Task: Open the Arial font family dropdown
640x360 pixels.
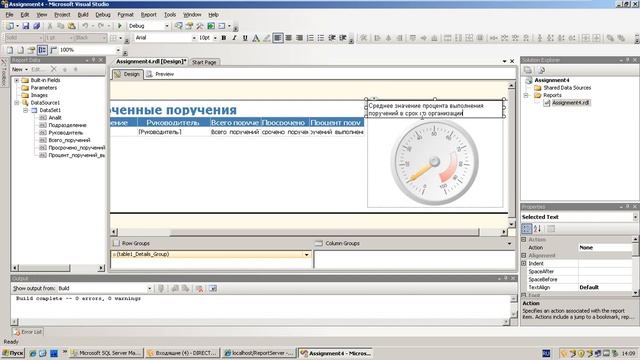Action: (194, 38)
